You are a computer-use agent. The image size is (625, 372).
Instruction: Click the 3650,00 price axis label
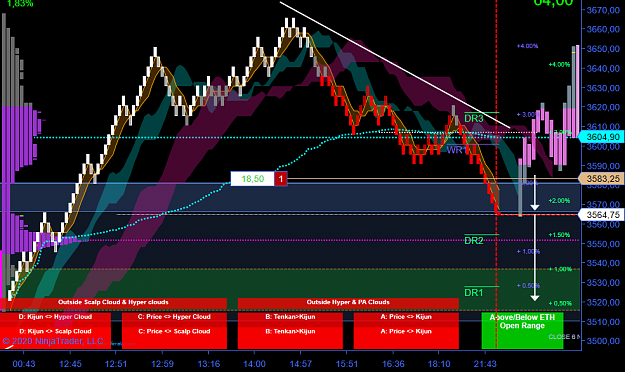[x=603, y=49]
